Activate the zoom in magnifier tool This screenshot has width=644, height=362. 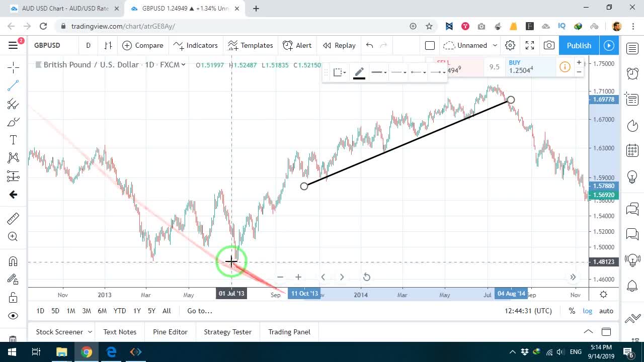[13, 236]
